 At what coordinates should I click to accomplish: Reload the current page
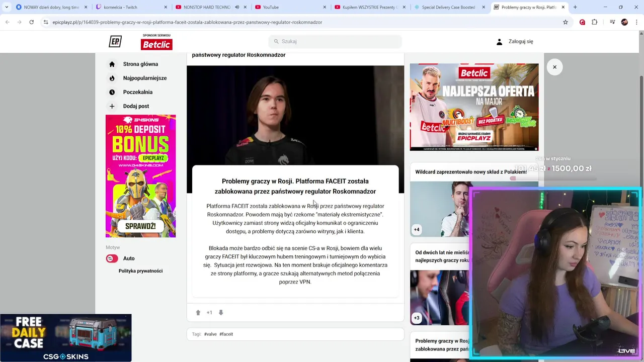31,22
